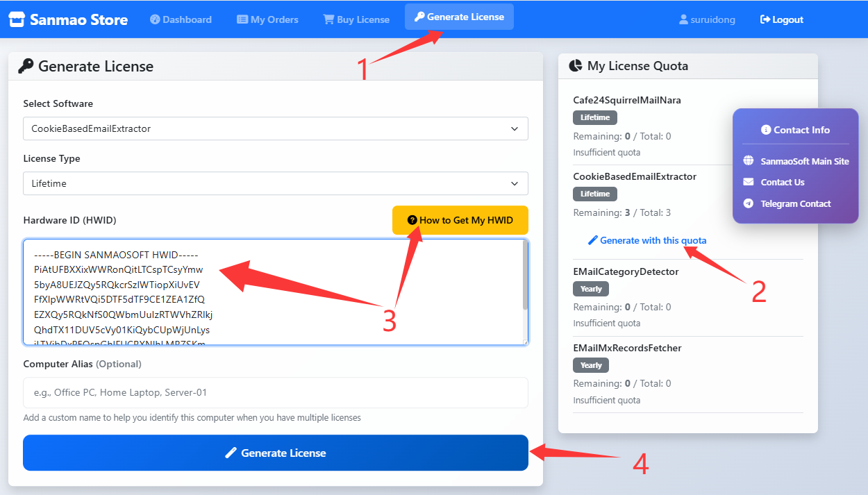
Task: Click the envelope icon beside Contact Us
Action: pyautogui.click(x=749, y=182)
